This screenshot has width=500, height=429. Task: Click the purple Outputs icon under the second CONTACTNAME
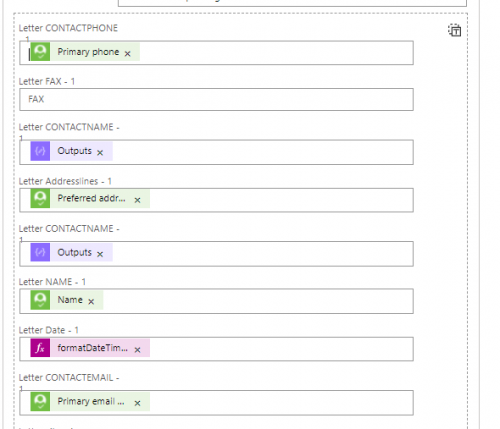coord(40,252)
